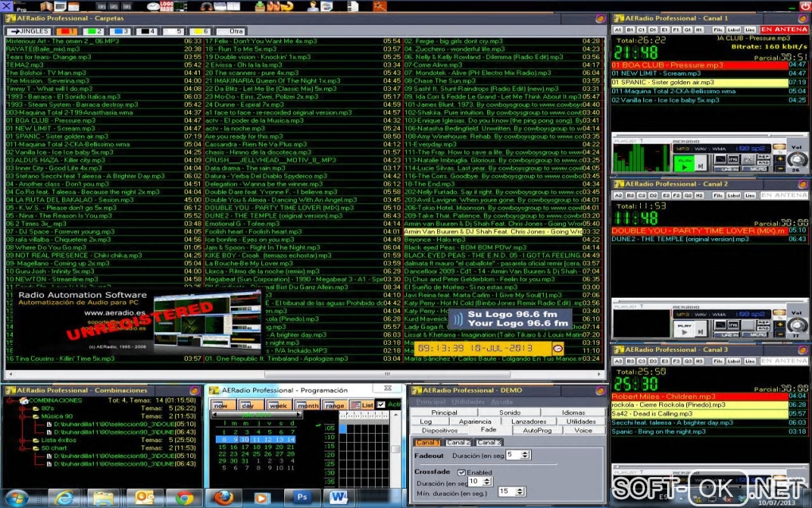This screenshot has width=812, height=508.
Task: Collapse COMBINACIONES tree root
Action: coord(10,401)
